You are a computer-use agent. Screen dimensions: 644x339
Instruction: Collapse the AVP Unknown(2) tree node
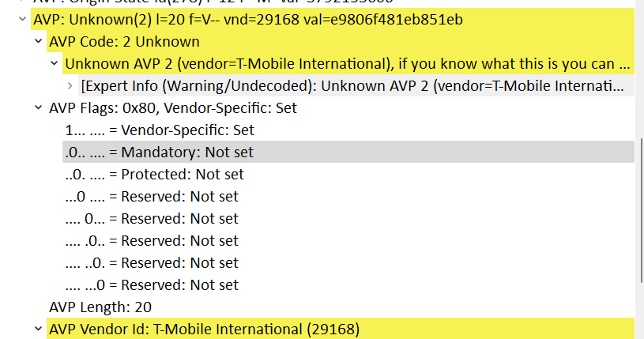23,19
